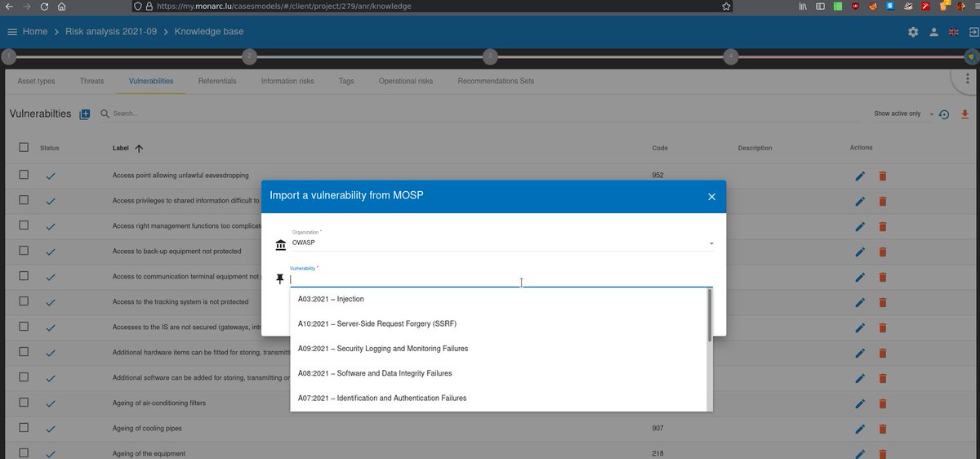This screenshot has width=980, height=459.
Task: Click the uBlock Origin extension icon
Action: click(x=855, y=6)
